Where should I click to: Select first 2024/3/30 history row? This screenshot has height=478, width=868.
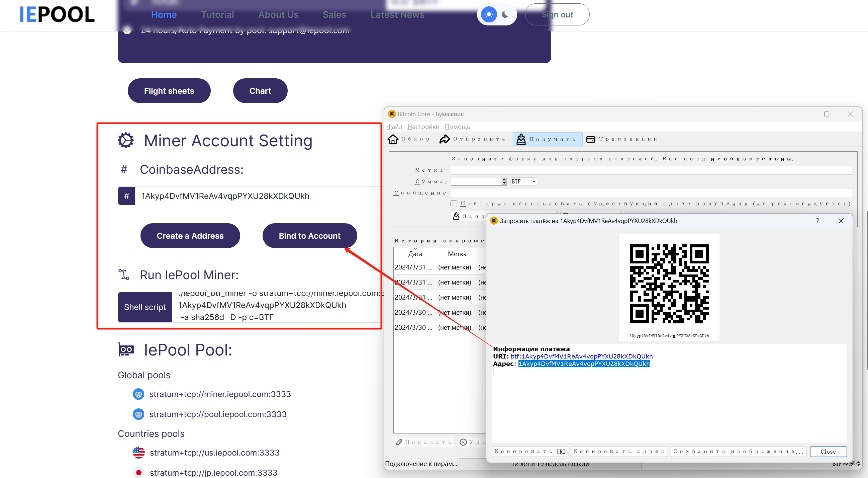point(440,313)
